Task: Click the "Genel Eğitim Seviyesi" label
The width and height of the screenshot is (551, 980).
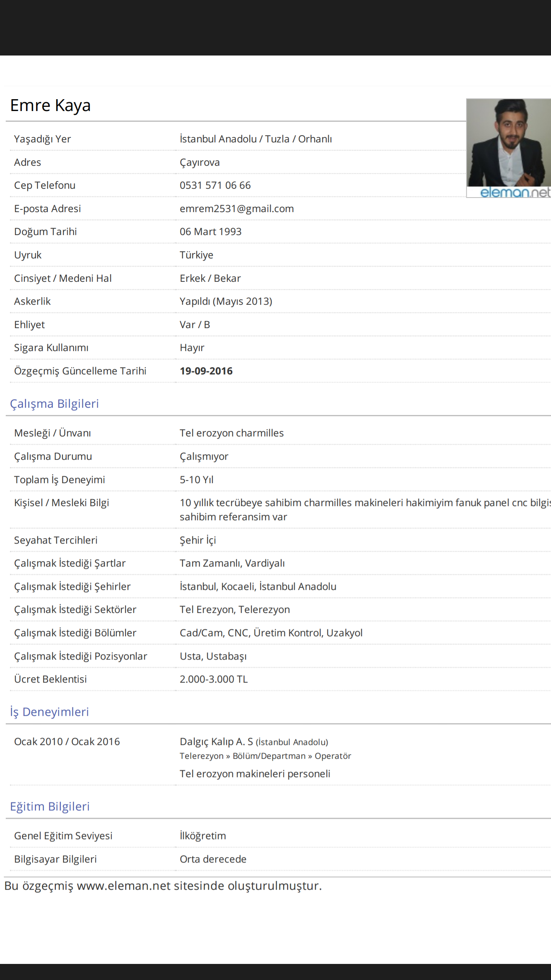Action: (x=63, y=836)
